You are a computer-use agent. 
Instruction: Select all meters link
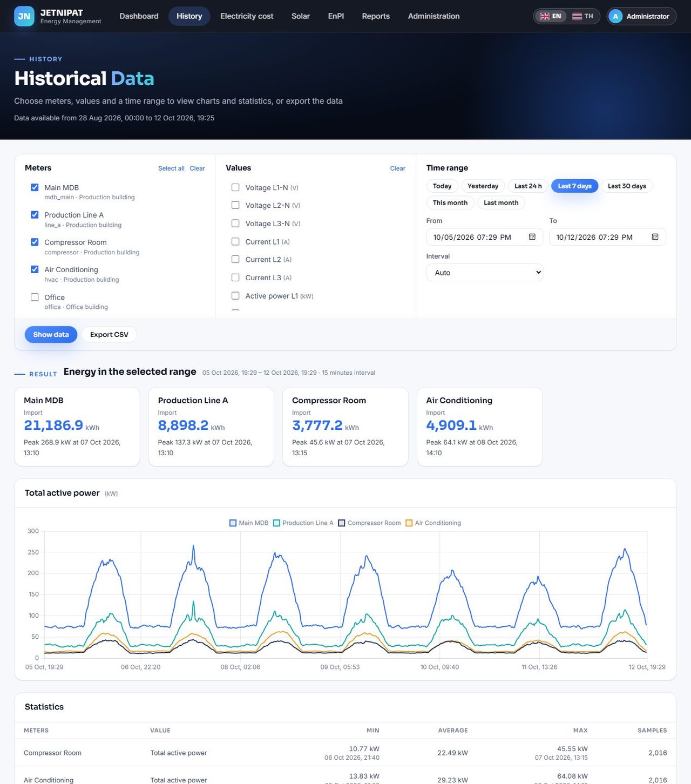click(x=171, y=168)
